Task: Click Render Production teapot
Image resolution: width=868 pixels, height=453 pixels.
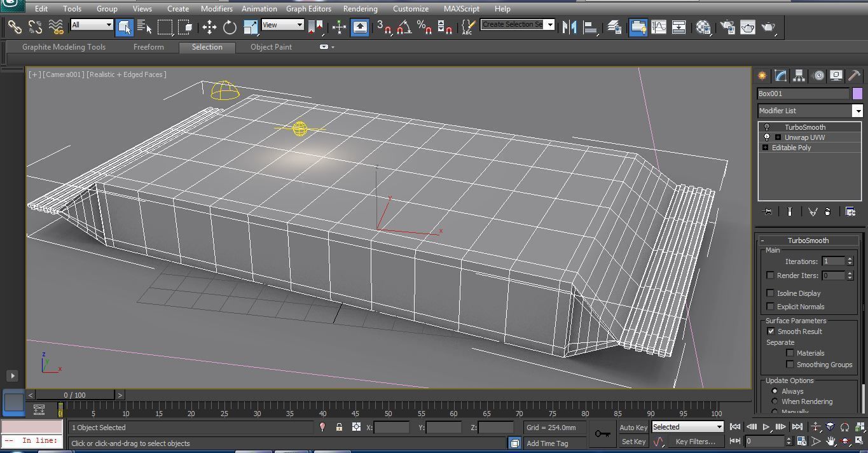Action: pyautogui.click(x=768, y=27)
